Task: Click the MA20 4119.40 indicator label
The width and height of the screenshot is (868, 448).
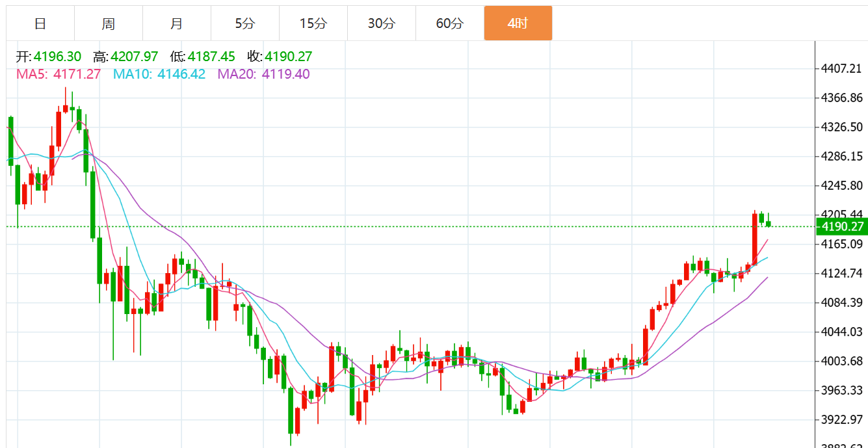Action: point(263,74)
